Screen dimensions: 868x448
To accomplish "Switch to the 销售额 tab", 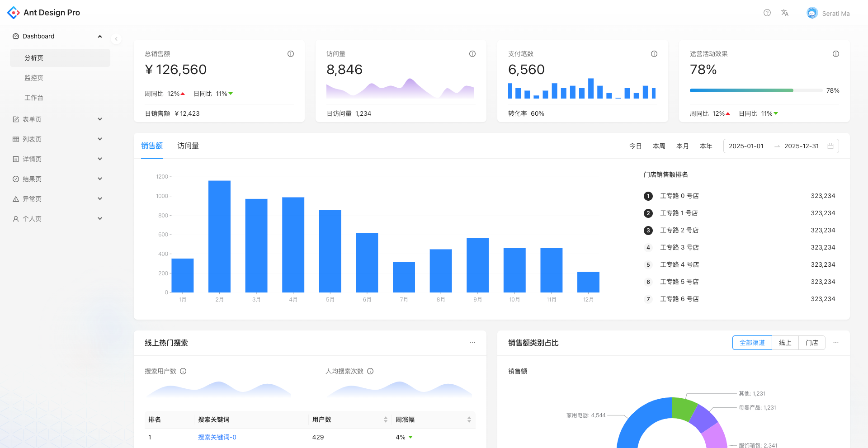I will [x=152, y=146].
